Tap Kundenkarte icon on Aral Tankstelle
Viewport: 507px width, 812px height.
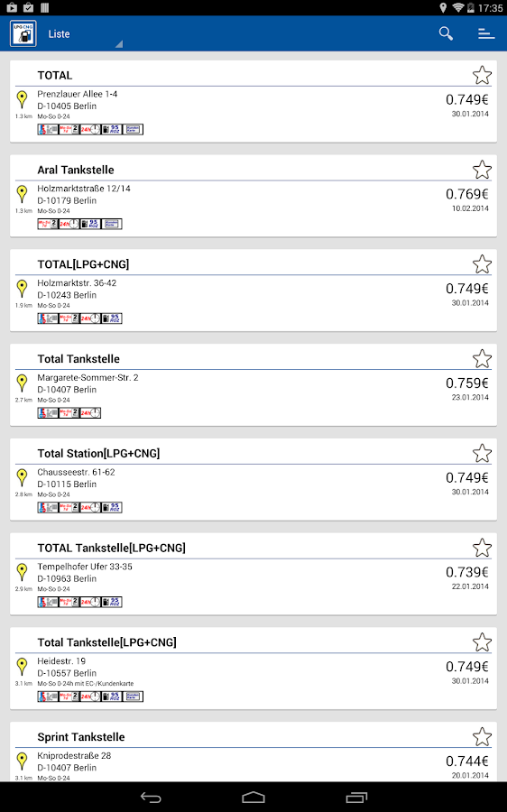point(111,224)
